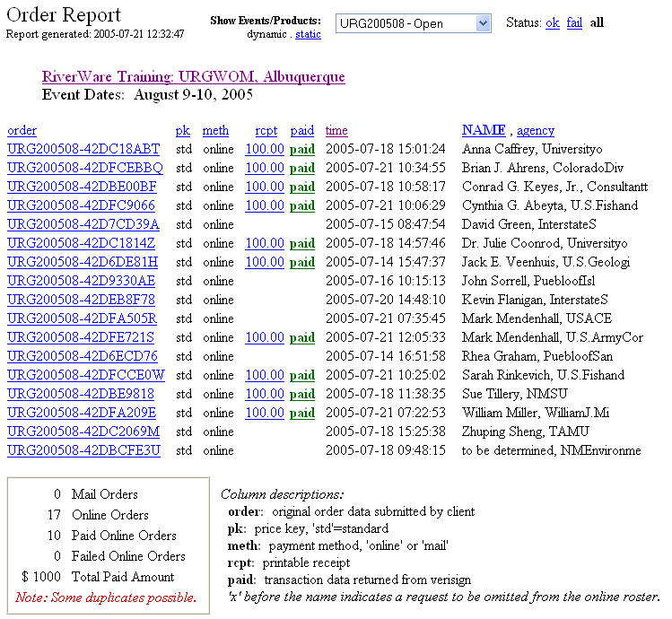Open order URG200508-42D6ECD76

[x=83, y=356]
